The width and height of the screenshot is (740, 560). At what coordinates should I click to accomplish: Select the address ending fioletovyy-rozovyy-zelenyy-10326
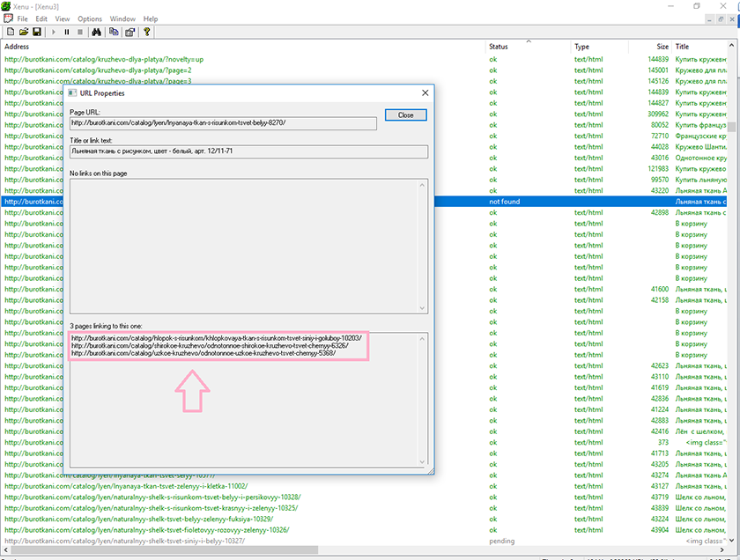point(147,530)
